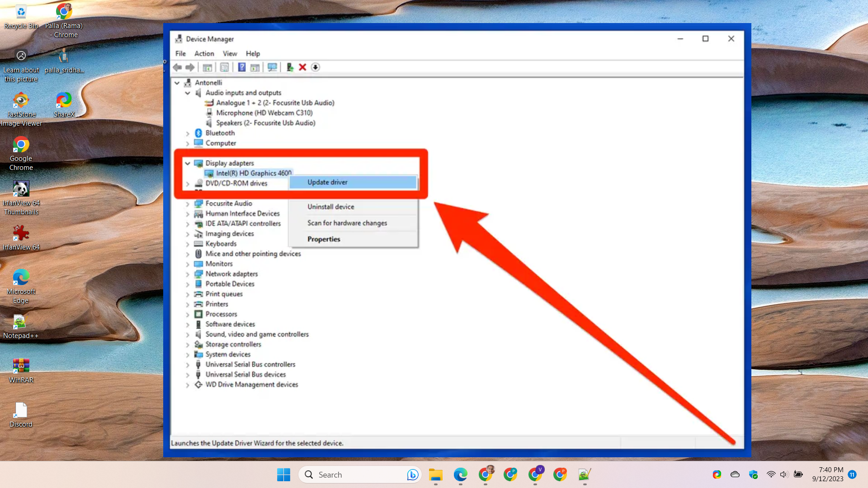Screen dimensions: 868x488
Task: Click the volume icon in the system tray
Action: [x=783, y=474]
